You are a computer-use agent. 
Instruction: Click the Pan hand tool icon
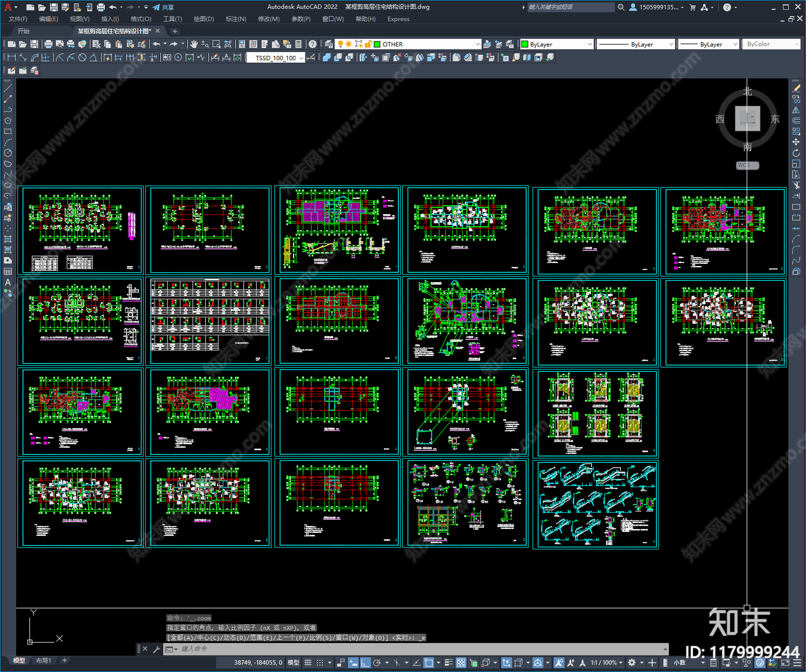click(x=194, y=44)
